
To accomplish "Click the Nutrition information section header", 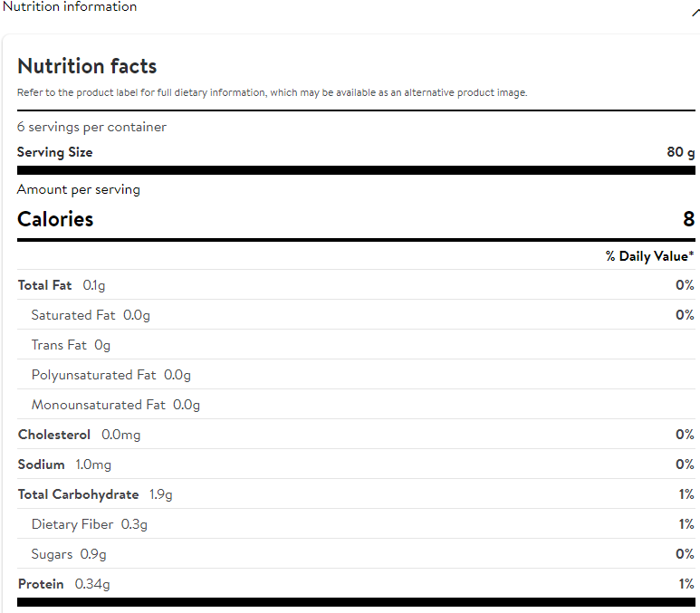I will (70, 7).
